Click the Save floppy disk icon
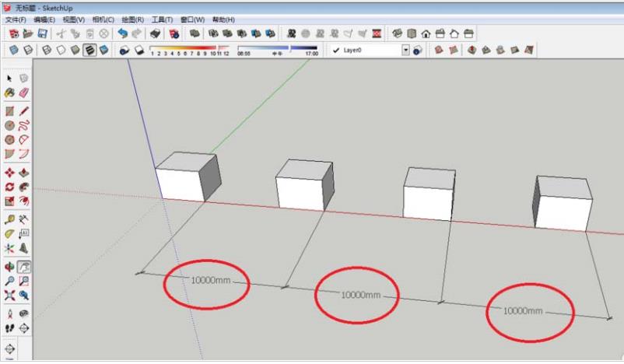 pos(42,33)
